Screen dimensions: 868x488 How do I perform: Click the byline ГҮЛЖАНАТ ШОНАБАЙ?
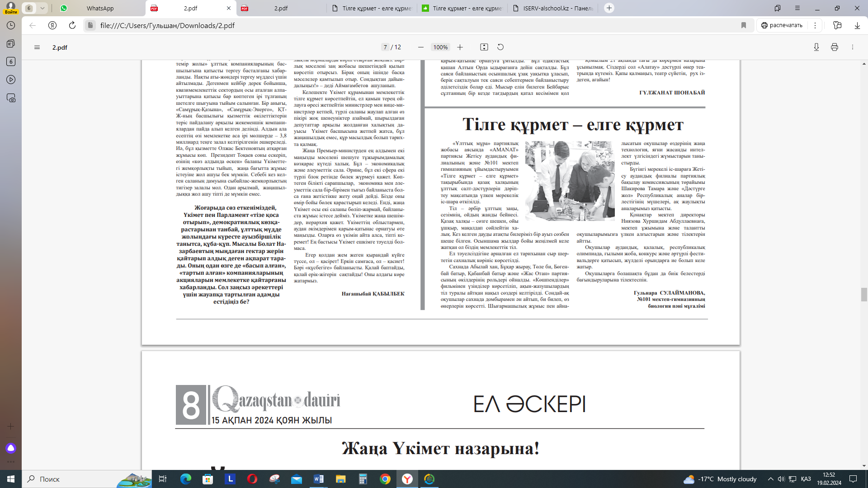click(x=672, y=93)
